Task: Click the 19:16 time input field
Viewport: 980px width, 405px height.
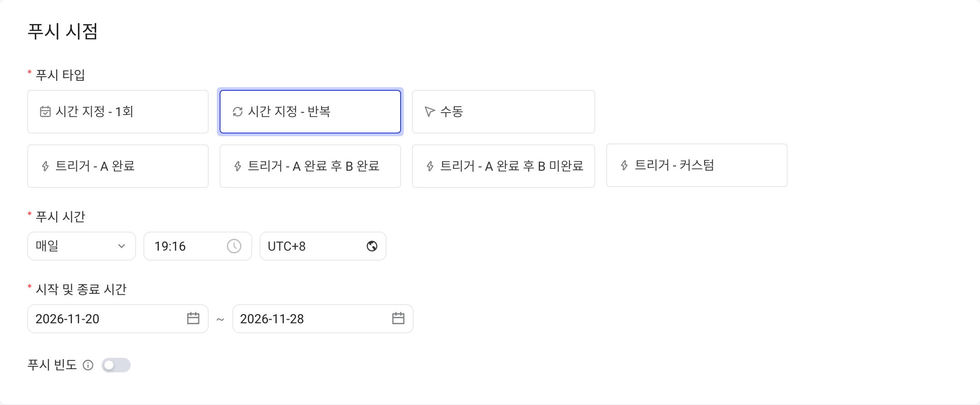Action: click(x=198, y=246)
